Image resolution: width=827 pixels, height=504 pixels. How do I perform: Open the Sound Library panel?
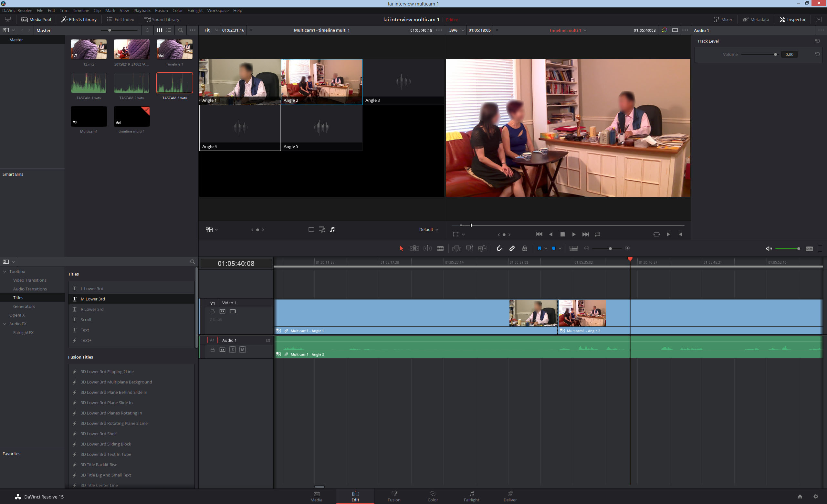(162, 19)
